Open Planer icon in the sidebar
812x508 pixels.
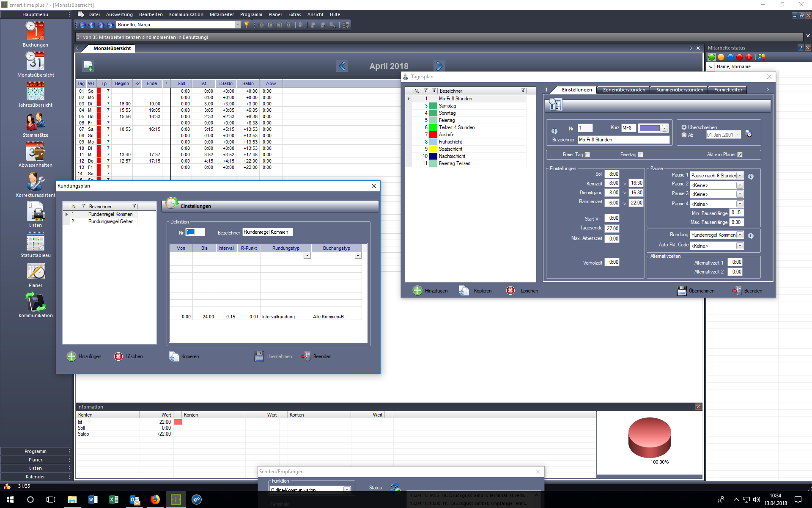pyautogui.click(x=36, y=274)
